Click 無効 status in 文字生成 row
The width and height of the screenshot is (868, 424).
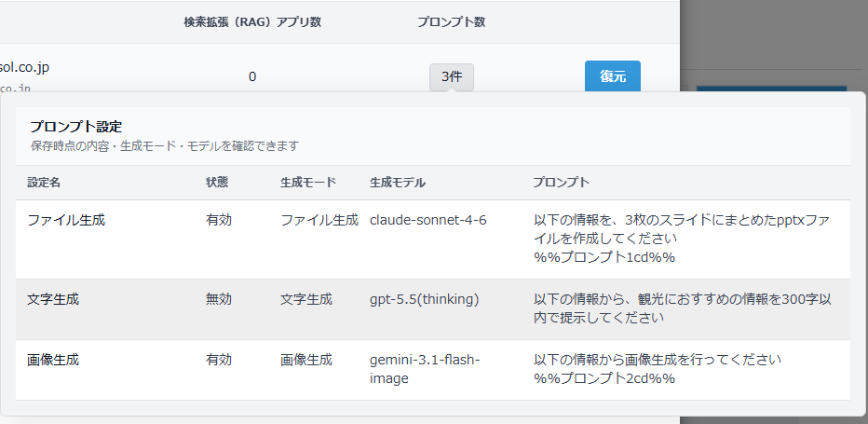(x=219, y=299)
